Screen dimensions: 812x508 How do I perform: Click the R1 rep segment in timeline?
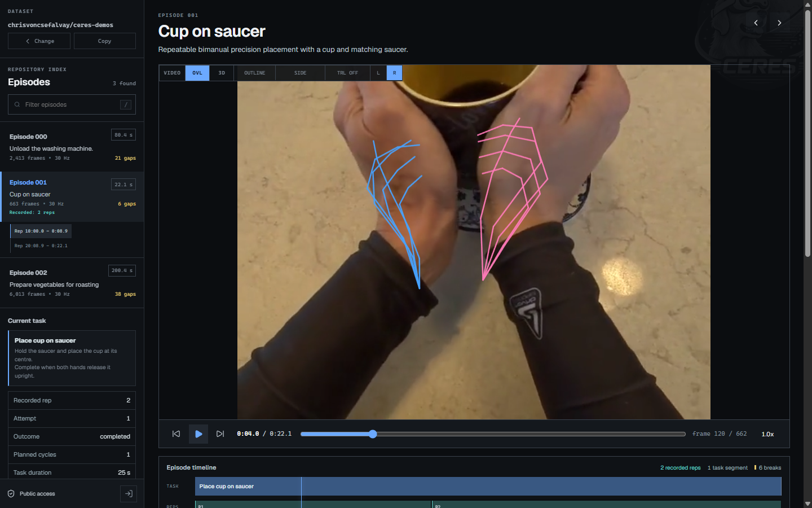(313, 504)
